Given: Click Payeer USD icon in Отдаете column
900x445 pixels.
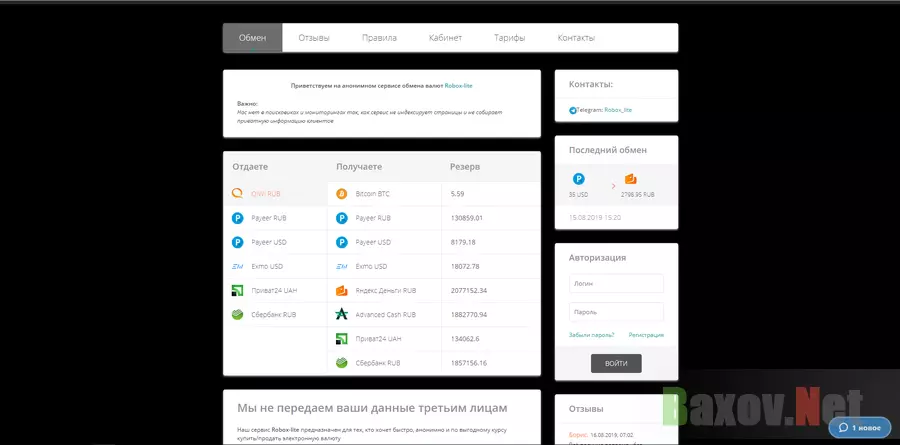Looking at the screenshot, I should click(237, 242).
